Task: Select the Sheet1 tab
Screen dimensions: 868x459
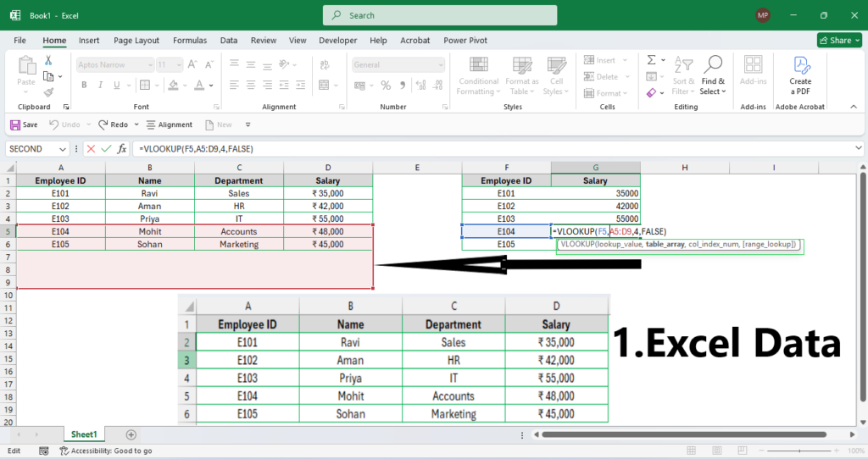Action: (x=84, y=434)
